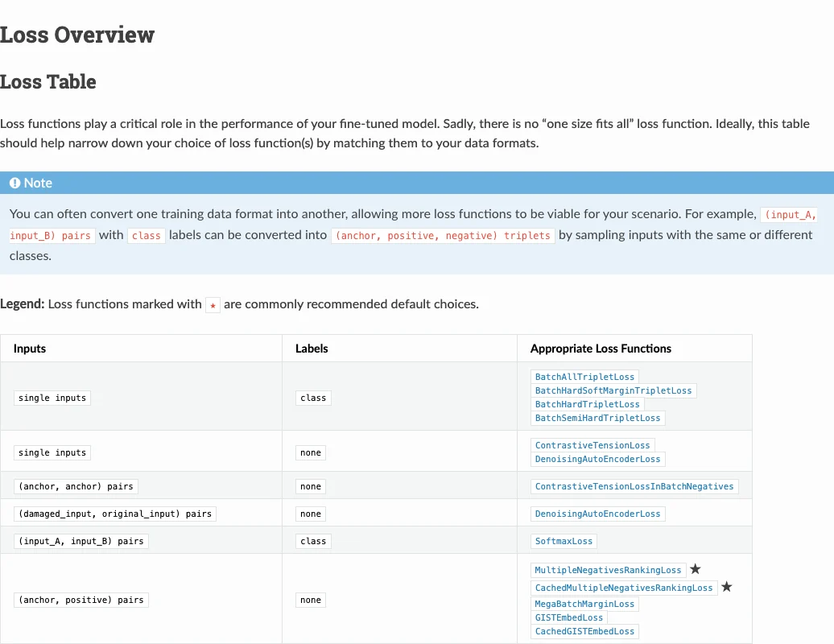Click the star beside MultipleNegativesRankingLoss
The height and width of the screenshot is (644, 834).
click(696, 569)
